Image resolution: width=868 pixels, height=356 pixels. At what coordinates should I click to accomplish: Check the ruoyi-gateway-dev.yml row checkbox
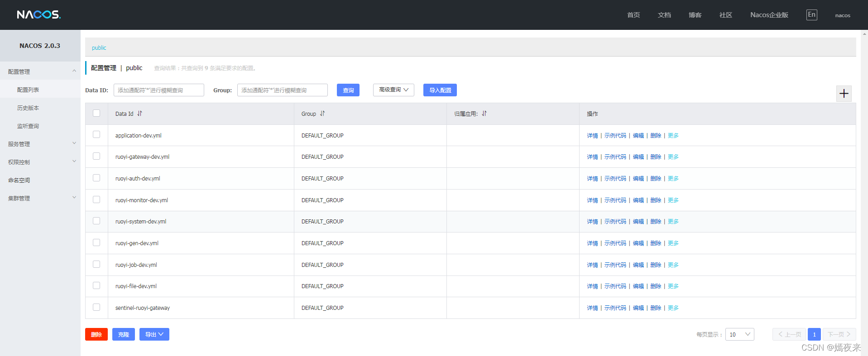coord(96,156)
